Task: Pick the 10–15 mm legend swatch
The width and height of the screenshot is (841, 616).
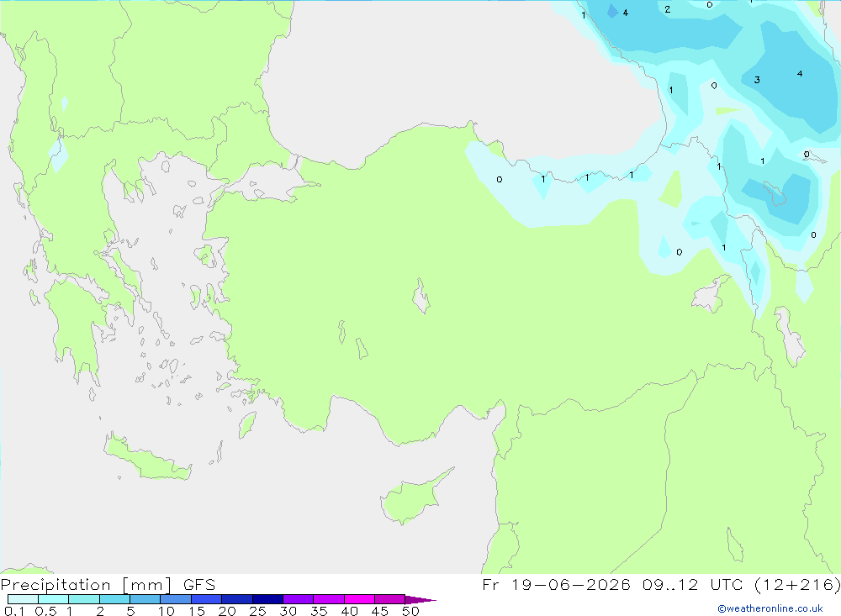Action: pyautogui.click(x=176, y=599)
